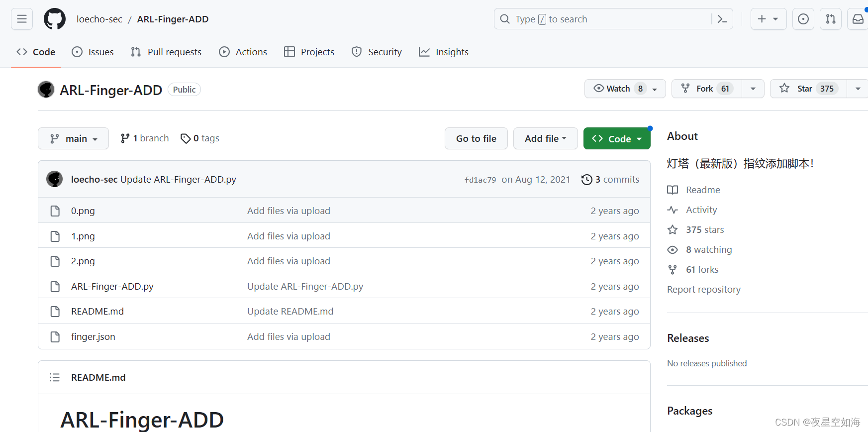Open pull requests icon in header

[x=831, y=19]
